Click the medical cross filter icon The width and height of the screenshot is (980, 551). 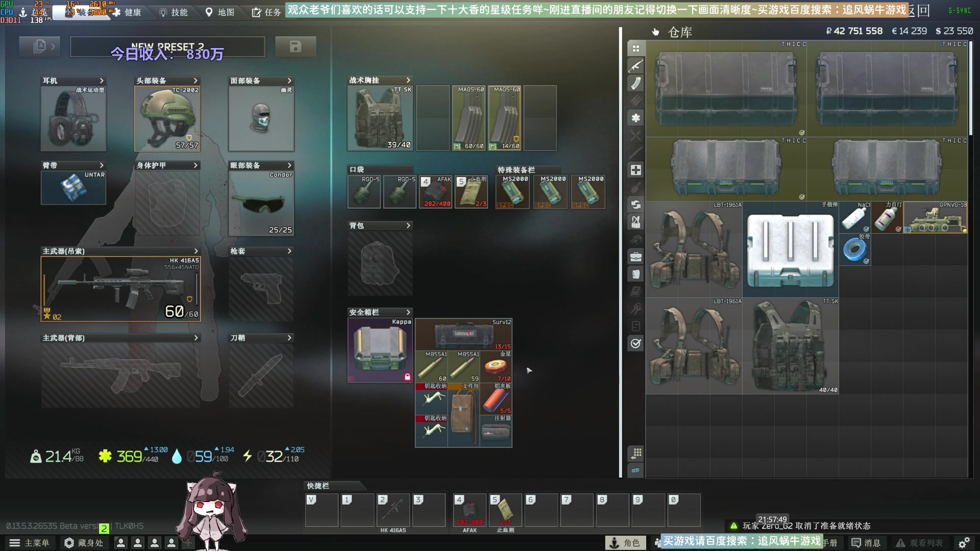pos(635,170)
